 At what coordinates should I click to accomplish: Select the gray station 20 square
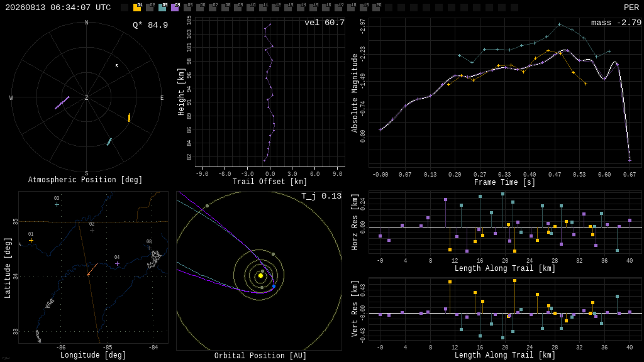(x=376, y=8)
